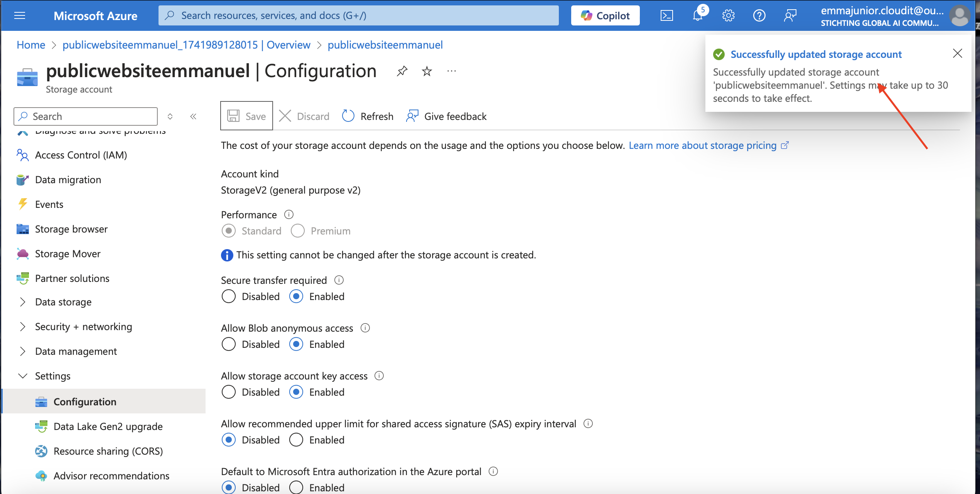Click the Save toolbar button

click(246, 116)
